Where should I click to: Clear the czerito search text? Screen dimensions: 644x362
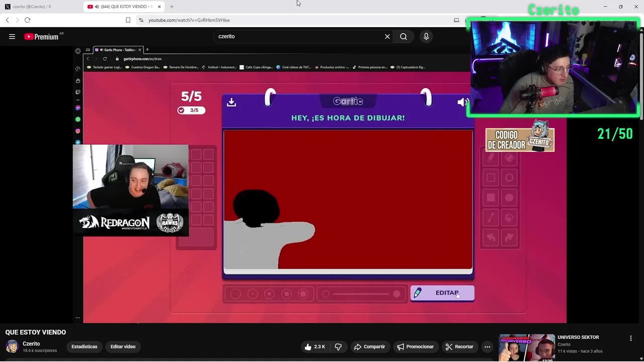387,36
